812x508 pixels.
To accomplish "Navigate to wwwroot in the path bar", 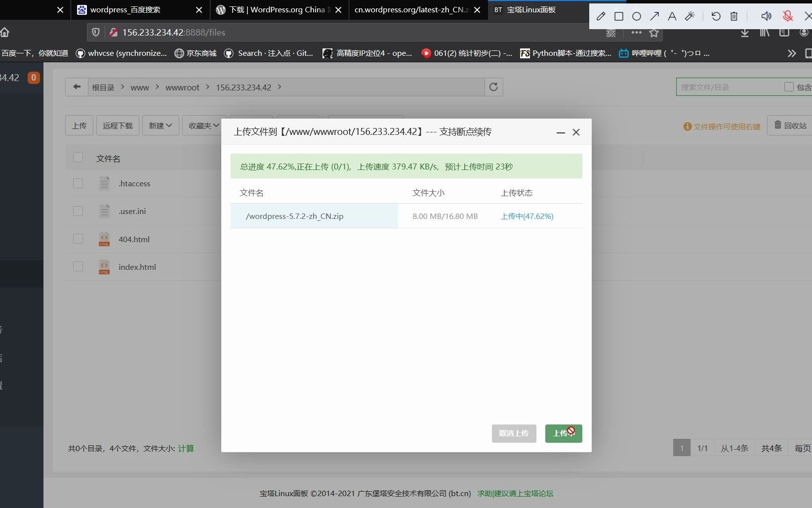I will pyautogui.click(x=182, y=87).
